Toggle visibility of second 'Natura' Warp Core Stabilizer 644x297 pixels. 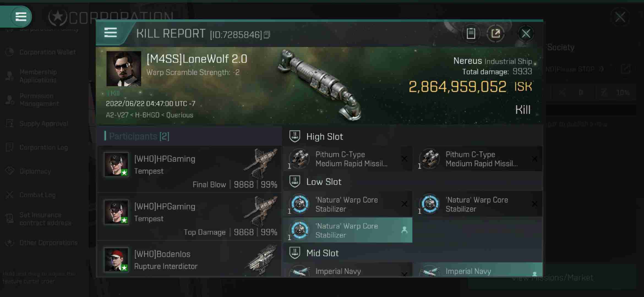pyautogui.click(x=534, y=204)
